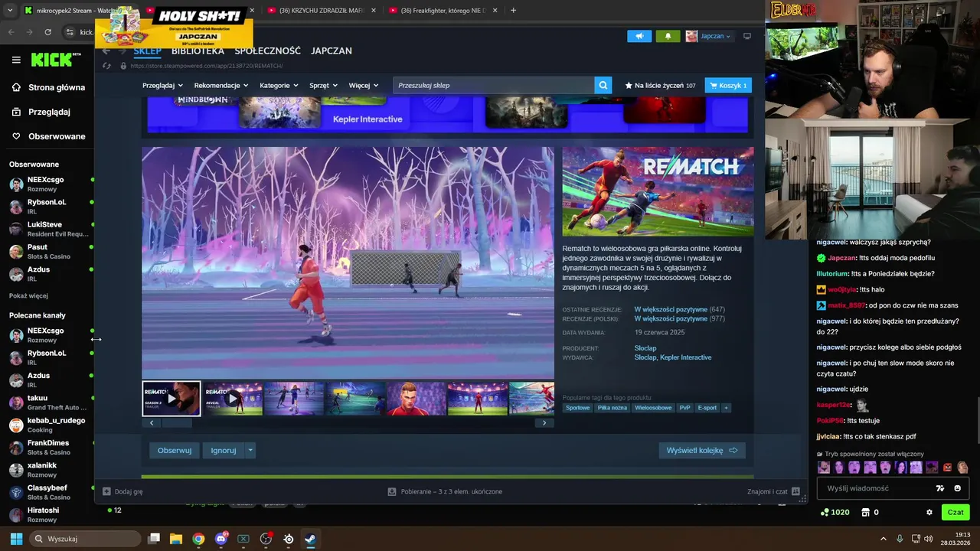
Task: Focus the Przeszukaj sklep search field
Action: [x=494, y=85]
